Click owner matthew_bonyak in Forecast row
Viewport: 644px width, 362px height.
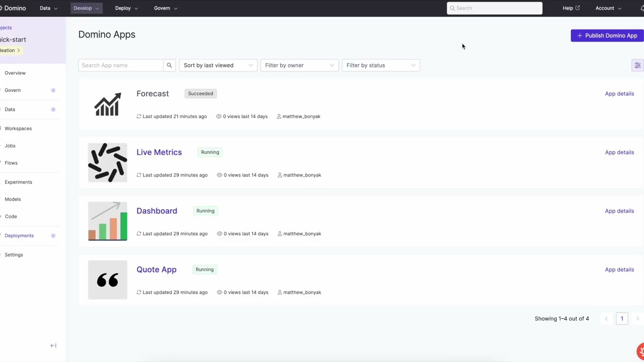click(301, 116)
